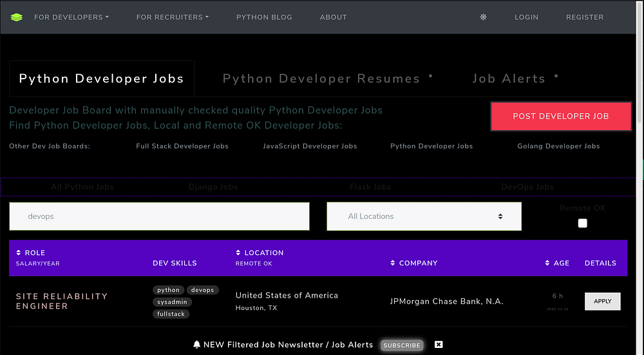This screenshot has width=644, height=355.
Task: Click the Post Developer Job button
Action: pyautogui.click(x=560, y=117)
